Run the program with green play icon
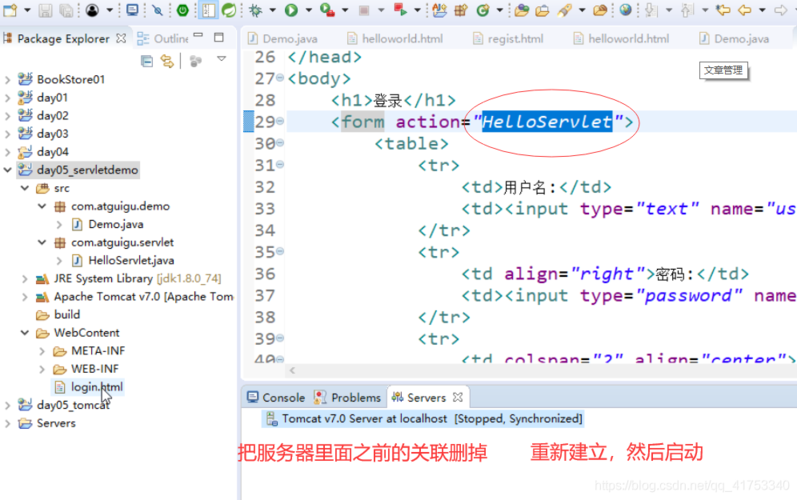Viewport: 797px width, 500px height. (291, 10)
